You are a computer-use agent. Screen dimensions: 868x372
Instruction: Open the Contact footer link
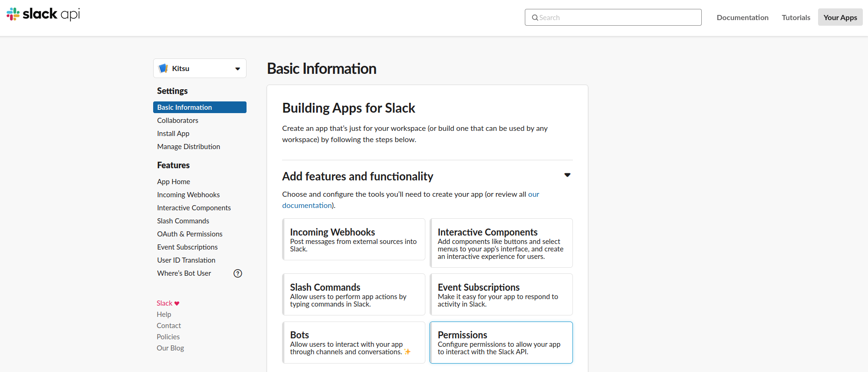[169, 326]
